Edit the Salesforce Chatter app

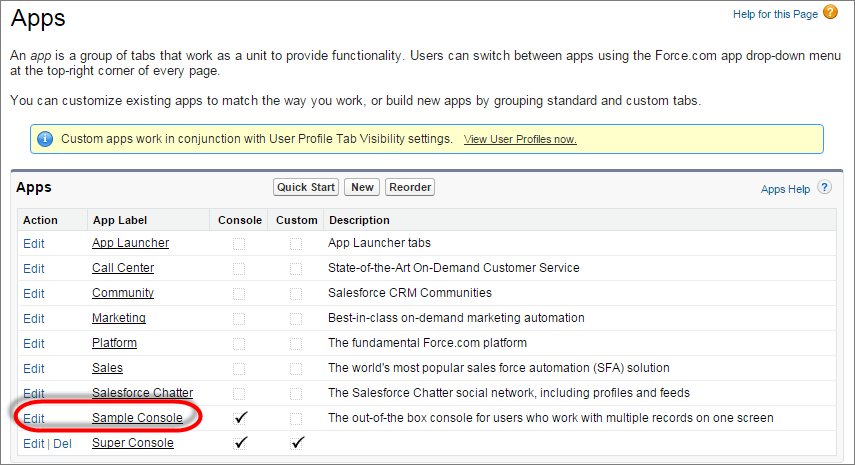34,394
